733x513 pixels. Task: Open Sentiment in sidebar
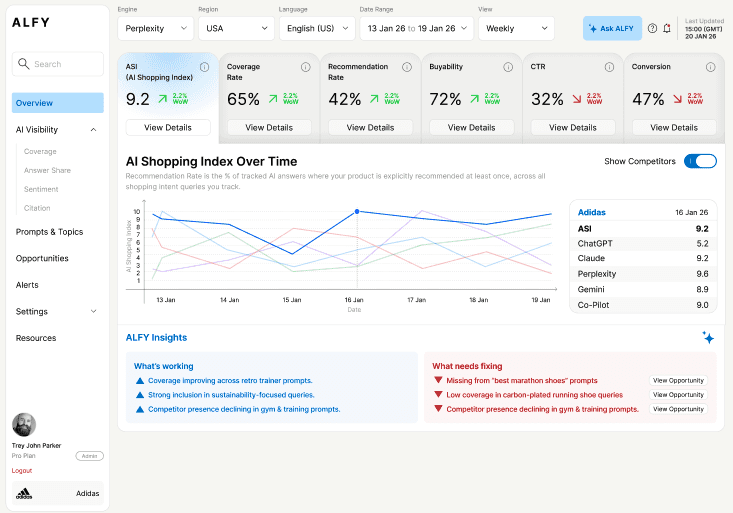point(41,189)
